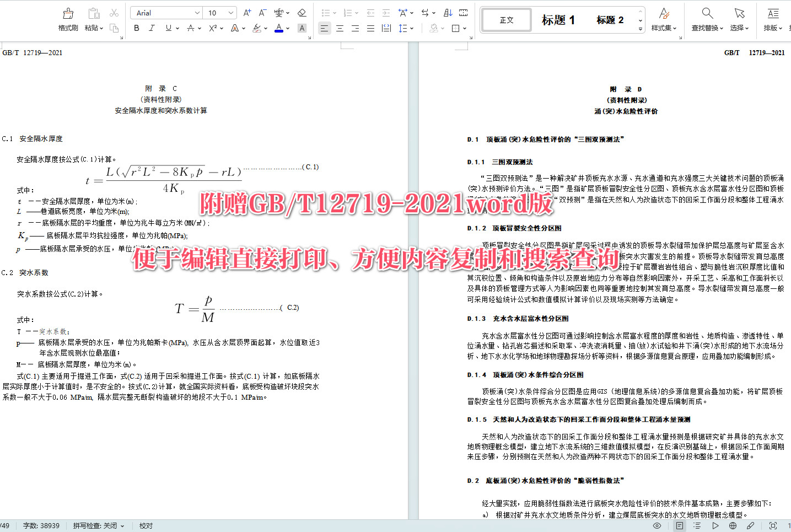The height and width of the screenshot is (532, 791).
Task: Select the 格式刷 format painter tool
Action: click(x=68, y=20)
